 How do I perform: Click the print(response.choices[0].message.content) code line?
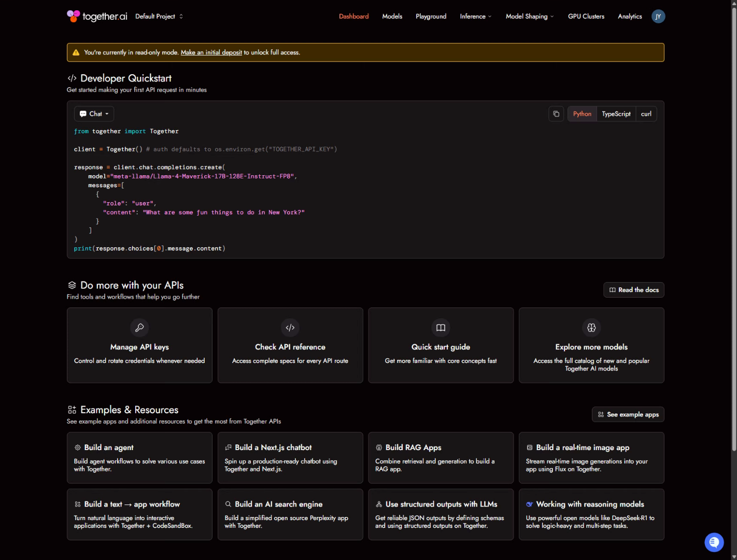coord(150,249)
